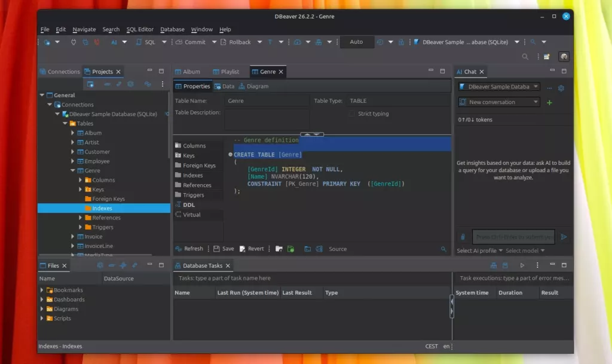Close the Projects tab
This screenshot has height=364, width=612.
118,72
